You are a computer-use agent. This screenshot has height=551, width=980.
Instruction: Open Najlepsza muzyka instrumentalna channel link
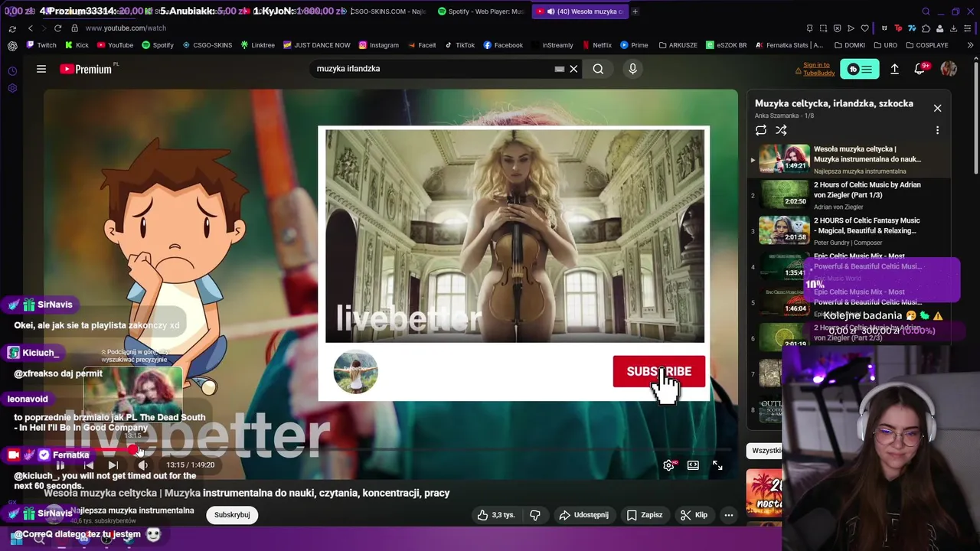132,510
